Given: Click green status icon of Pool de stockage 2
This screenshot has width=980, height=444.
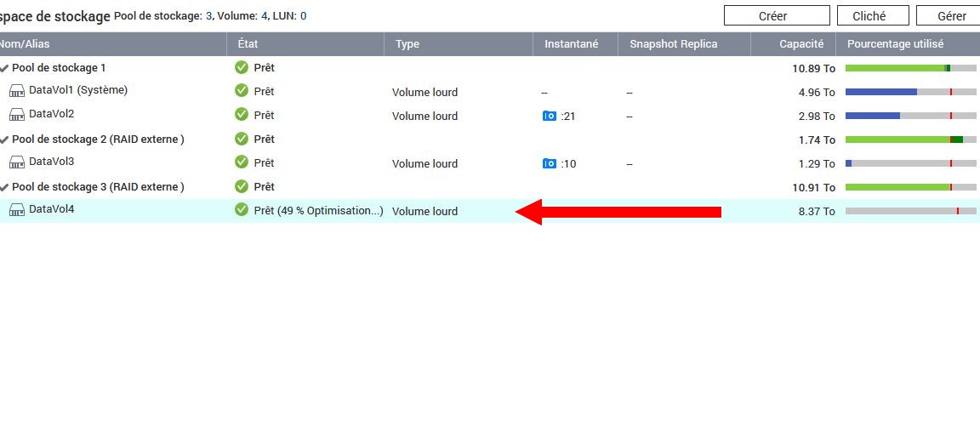Looking at the screenshot, I should (242, 139).
